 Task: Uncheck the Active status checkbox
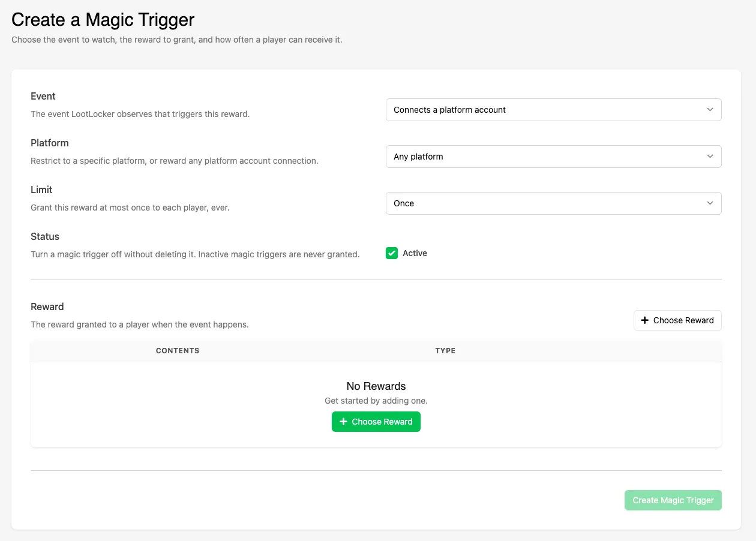(392, 253)
